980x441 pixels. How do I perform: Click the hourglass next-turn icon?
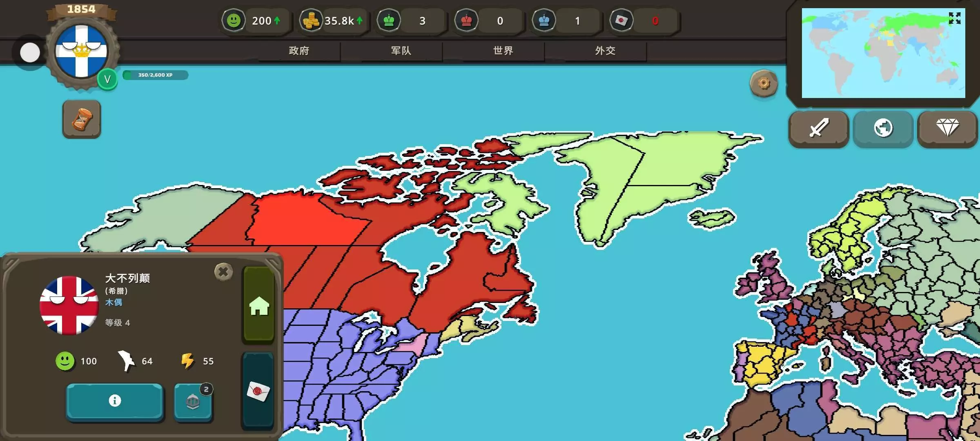click(x=82, y=119)
